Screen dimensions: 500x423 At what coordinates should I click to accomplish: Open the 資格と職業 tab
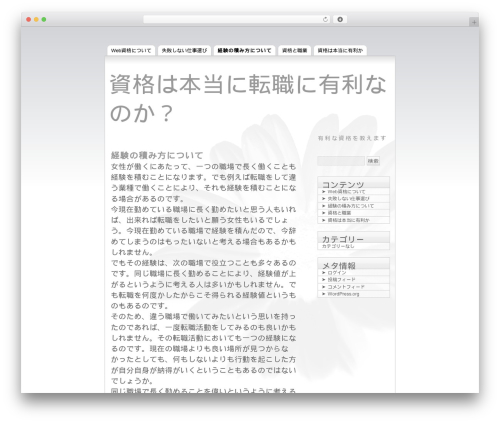[294, 51]
